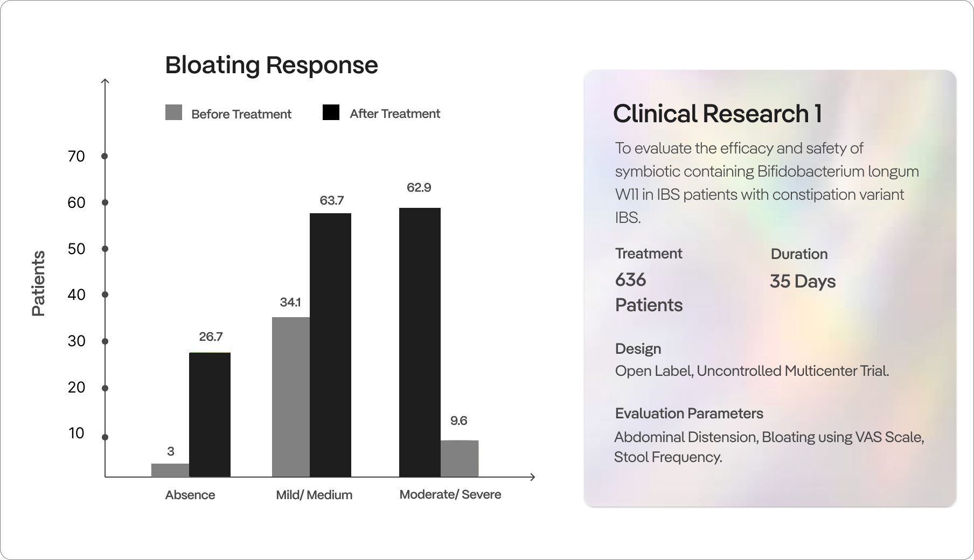Click the dark bar labeled 63.7

[330, 345]
